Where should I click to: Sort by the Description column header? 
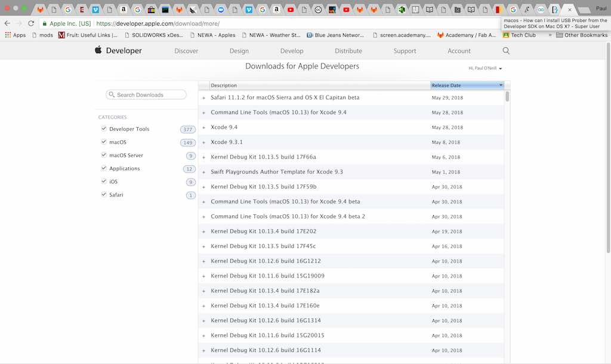(x=320, y=85)
